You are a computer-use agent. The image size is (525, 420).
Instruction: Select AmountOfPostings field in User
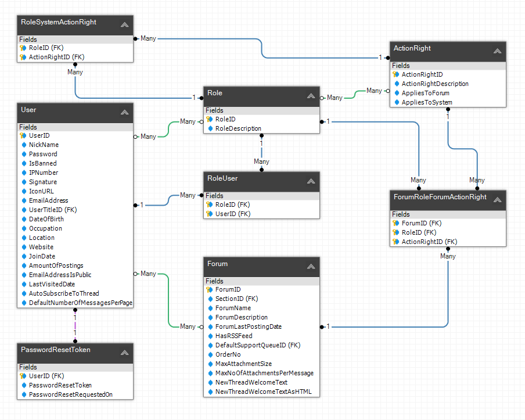tap(75, 265)
